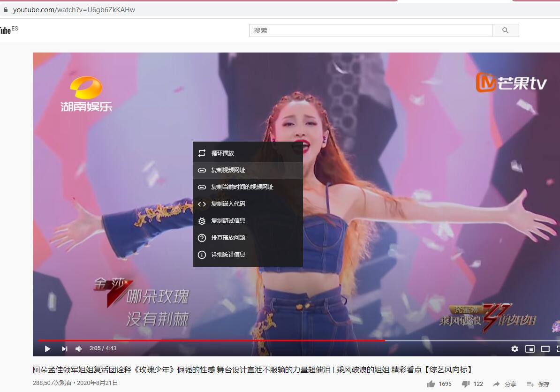This screenshot has height=392, width=560.
Task: Click into the 搜索 search field
Action: 370,30
